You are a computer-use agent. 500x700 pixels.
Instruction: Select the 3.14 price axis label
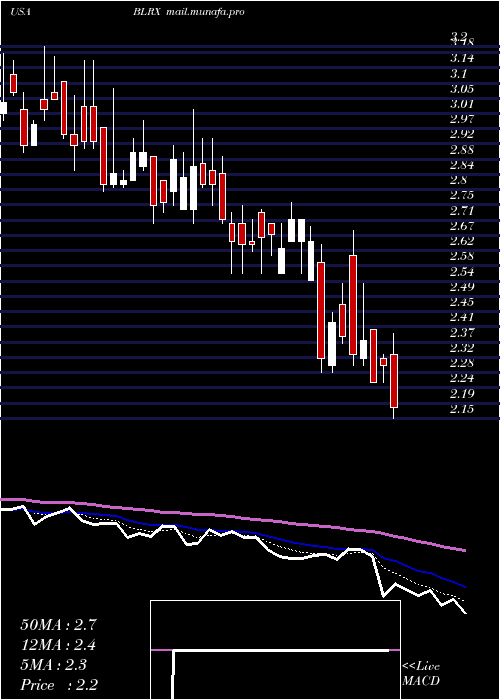pos(462,58)
